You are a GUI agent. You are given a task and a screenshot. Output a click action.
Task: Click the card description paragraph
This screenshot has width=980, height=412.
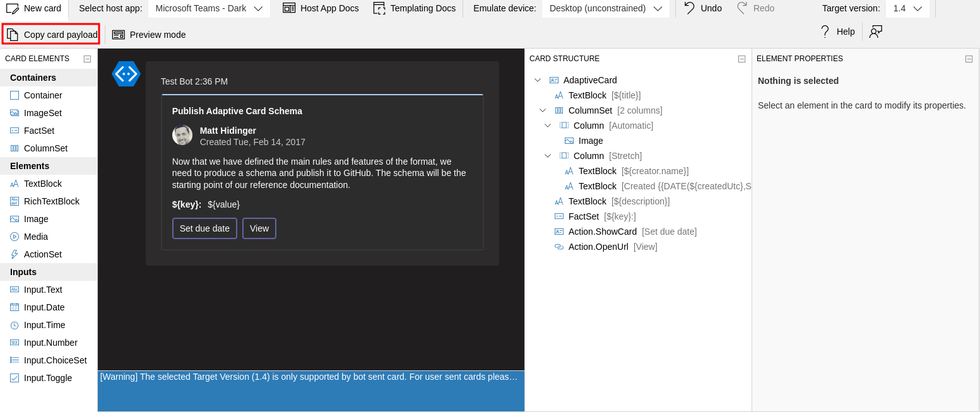coord(322,174)
